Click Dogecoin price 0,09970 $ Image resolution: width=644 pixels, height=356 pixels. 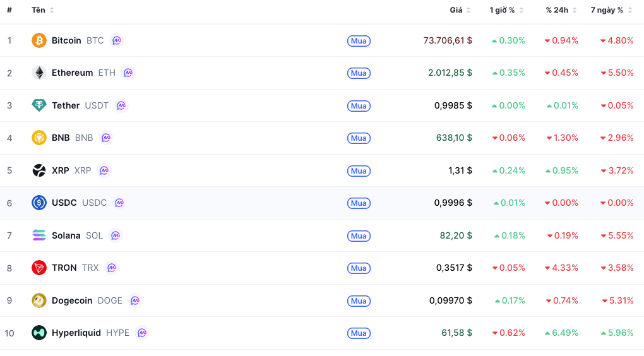451,300
